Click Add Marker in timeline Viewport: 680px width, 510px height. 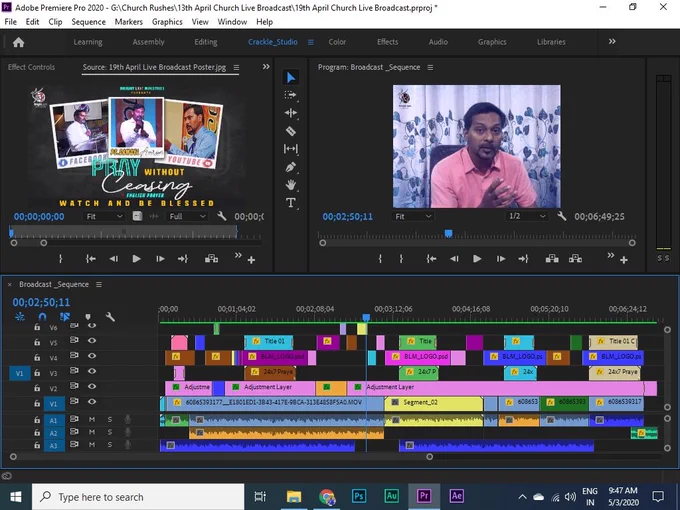click(88, 317)
